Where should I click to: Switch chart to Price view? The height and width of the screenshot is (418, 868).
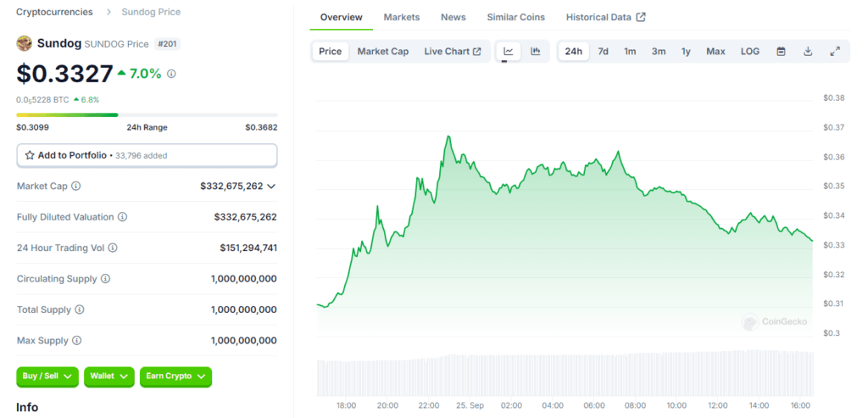[x=331, y=52]
